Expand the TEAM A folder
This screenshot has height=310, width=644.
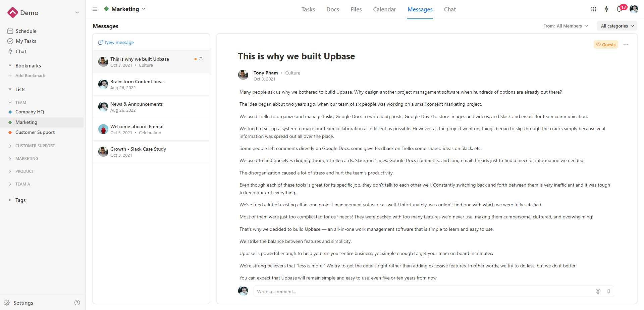[10, 184]
